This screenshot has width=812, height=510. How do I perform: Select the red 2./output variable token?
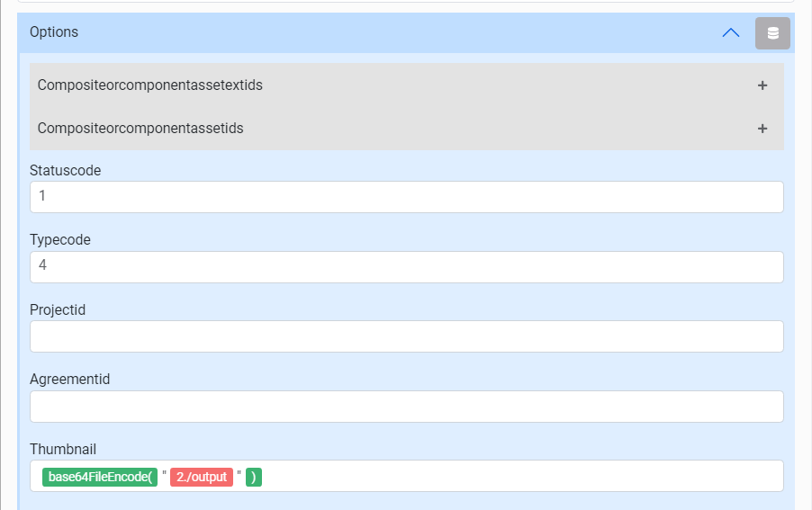[202, 477]
